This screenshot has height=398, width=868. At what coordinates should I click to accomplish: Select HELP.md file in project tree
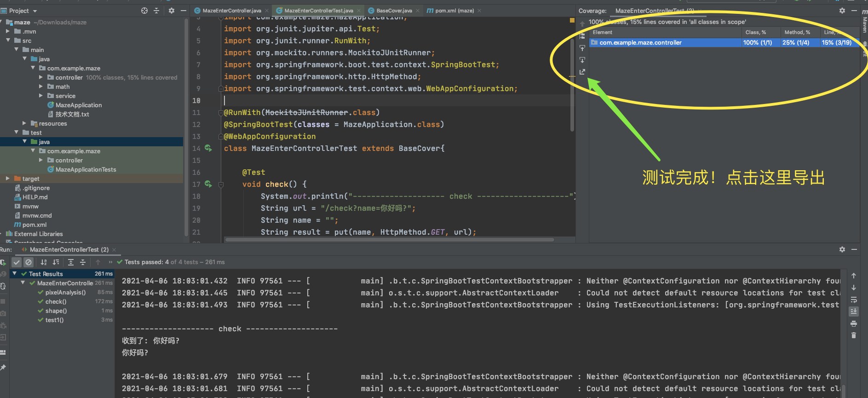pos(31,197)
